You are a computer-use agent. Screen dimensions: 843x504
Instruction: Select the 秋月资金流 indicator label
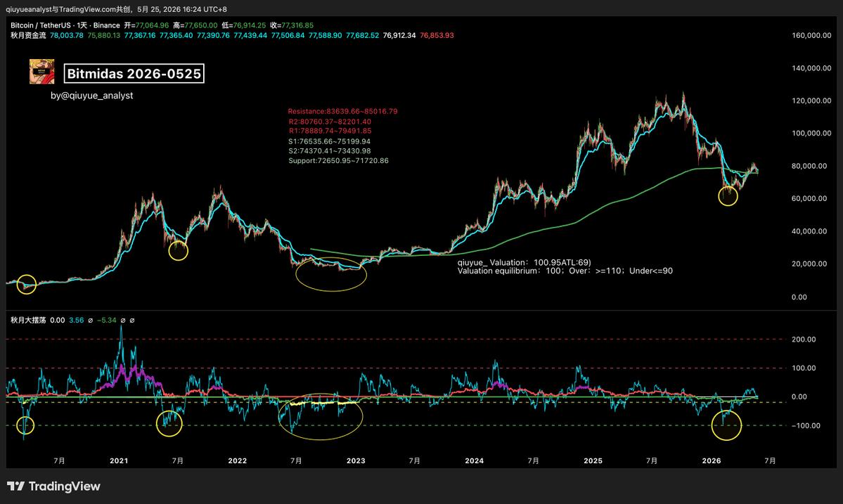pyautogui.click(x=28, y=35)
